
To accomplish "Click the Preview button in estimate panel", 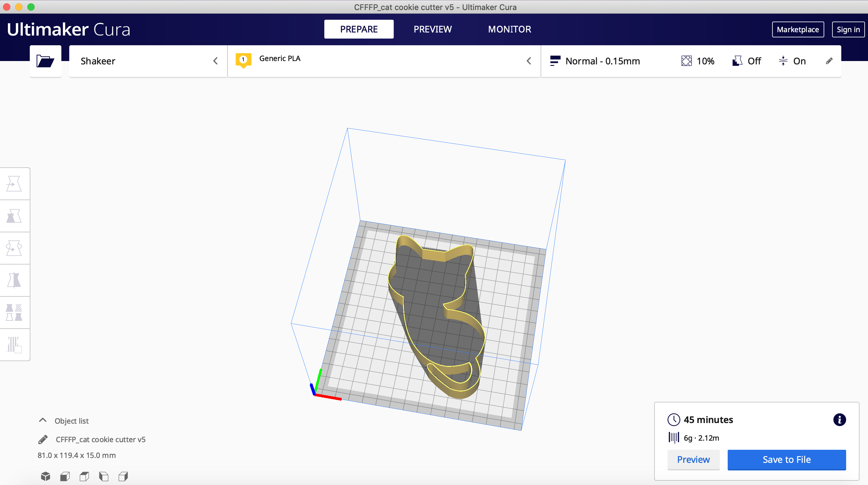I will (693, 460).
